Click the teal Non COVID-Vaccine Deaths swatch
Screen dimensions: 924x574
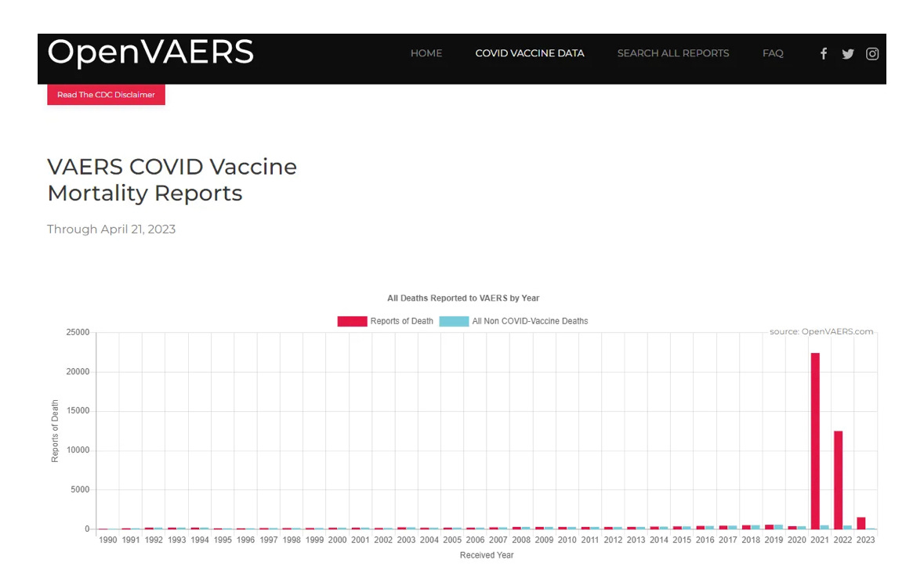coord(455,321)
